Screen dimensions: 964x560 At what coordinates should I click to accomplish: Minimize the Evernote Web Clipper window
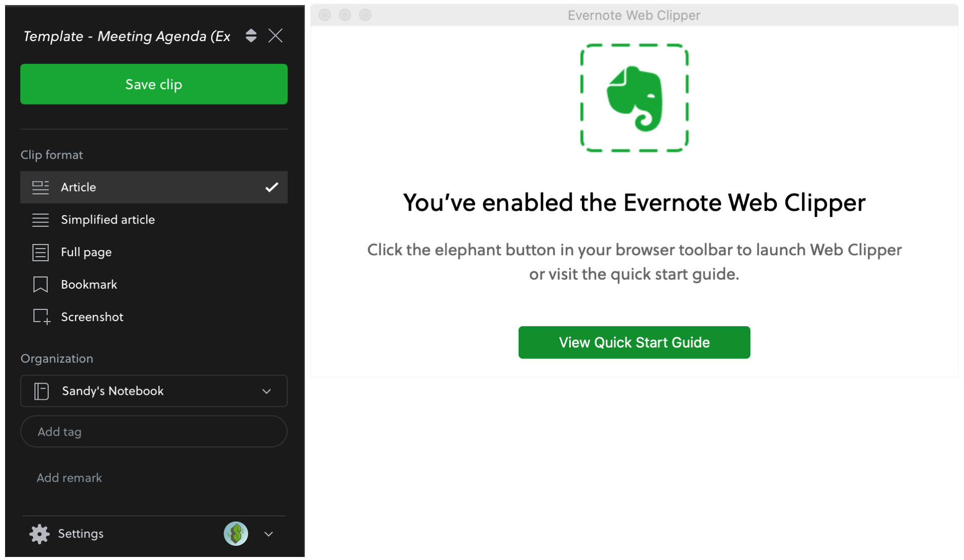click(345, 15)
